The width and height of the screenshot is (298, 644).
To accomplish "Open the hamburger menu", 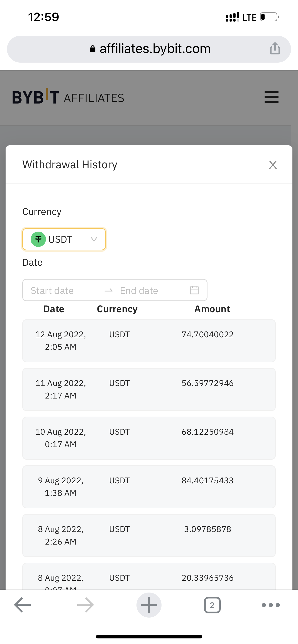I will pyautogui.click(x=272, y=97).
